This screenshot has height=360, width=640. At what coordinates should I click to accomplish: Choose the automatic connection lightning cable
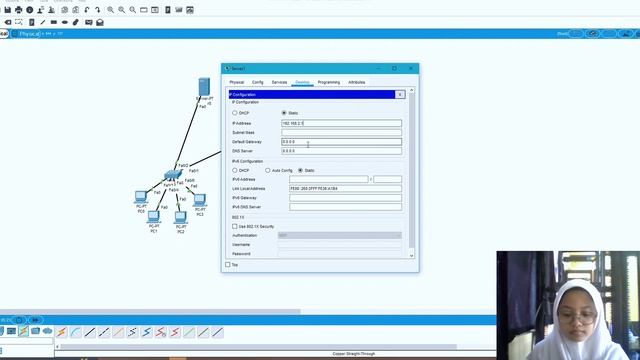click(x=62, y=332)
